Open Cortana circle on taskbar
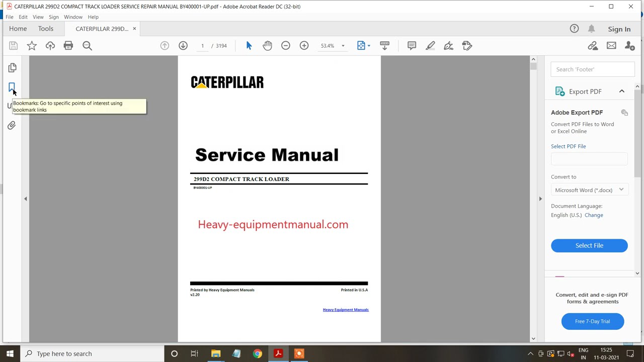 point(174,353)
